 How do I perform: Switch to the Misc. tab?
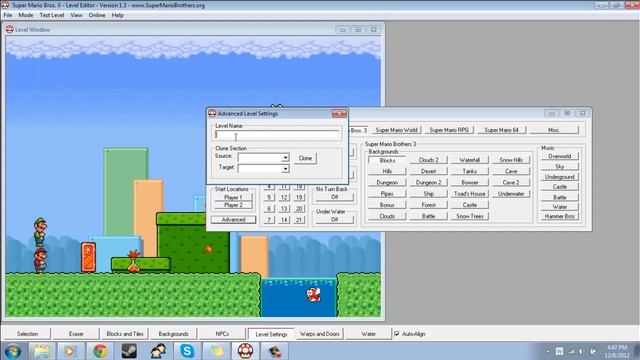pyautogui.click(x=554, y=130)
